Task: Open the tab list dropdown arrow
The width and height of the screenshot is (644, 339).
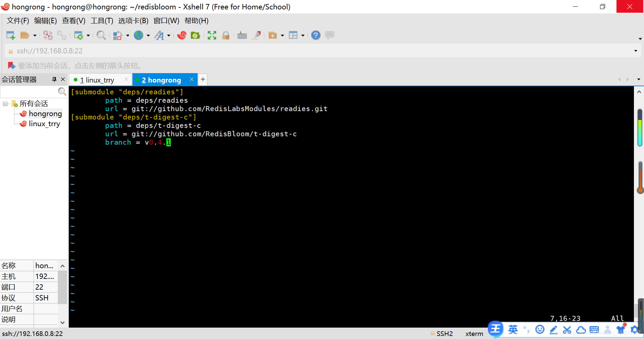Action: point(639,80)
